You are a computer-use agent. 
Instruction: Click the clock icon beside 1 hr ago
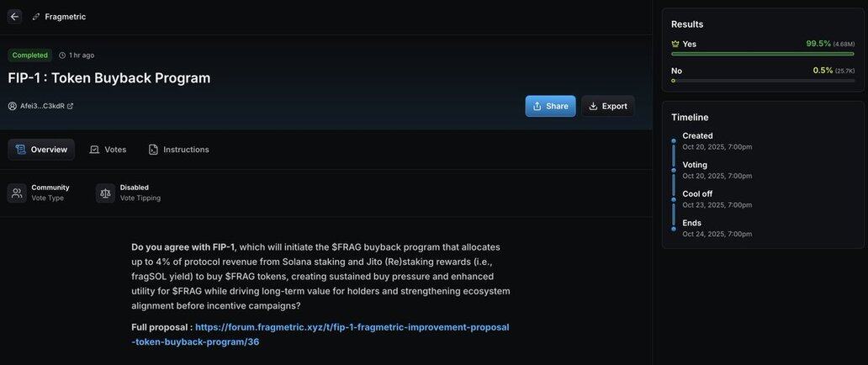pyautogui.click(x=62, y=56)
